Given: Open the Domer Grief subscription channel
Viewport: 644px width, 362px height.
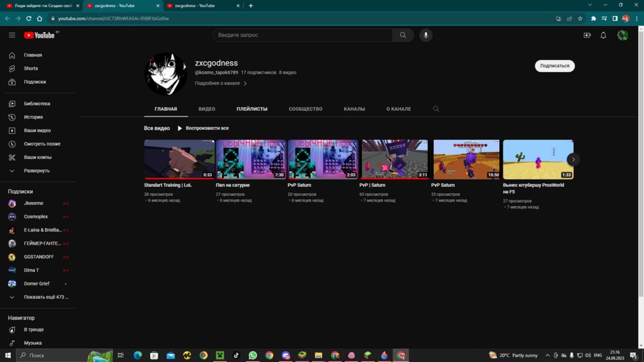Looking at the screenshot, I should pyautogui.click(x=37, y=283).
